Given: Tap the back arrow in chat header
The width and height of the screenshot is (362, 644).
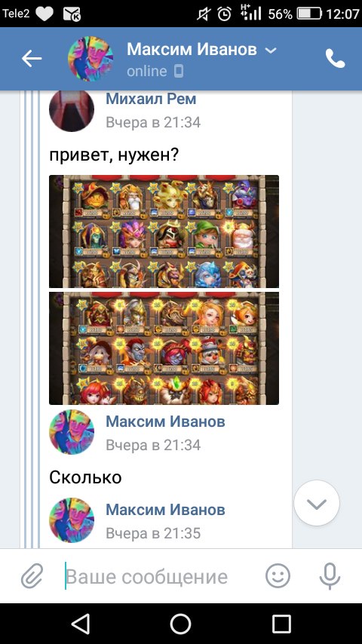Looking at the screenshot, I should pos(32,59).
